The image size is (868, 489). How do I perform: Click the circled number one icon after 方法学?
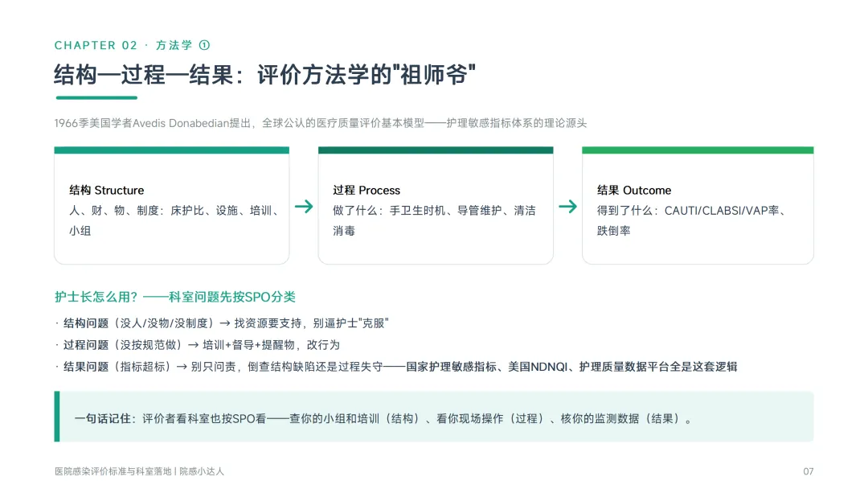204,45
